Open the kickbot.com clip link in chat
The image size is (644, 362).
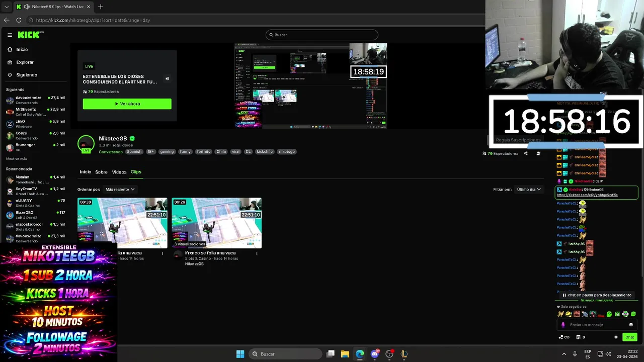[x=587, y=195]
